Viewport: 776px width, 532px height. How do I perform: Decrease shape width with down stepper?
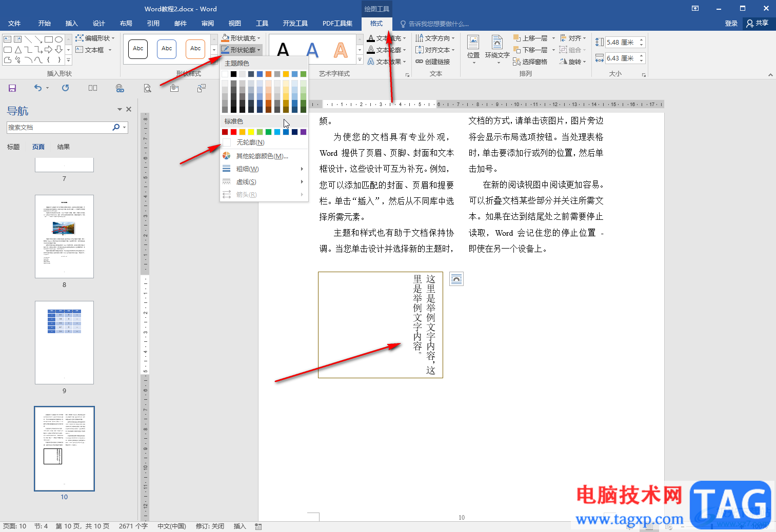[x=641, y=61]
